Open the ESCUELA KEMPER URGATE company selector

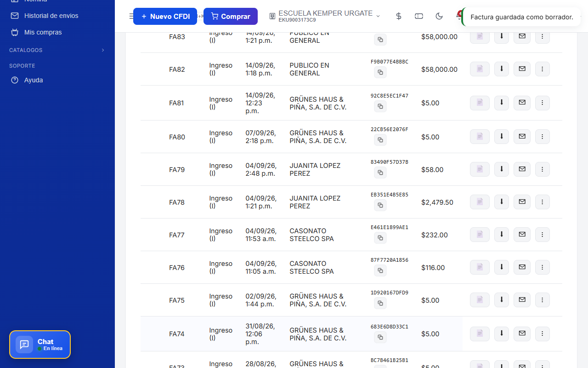click(325, 16)
